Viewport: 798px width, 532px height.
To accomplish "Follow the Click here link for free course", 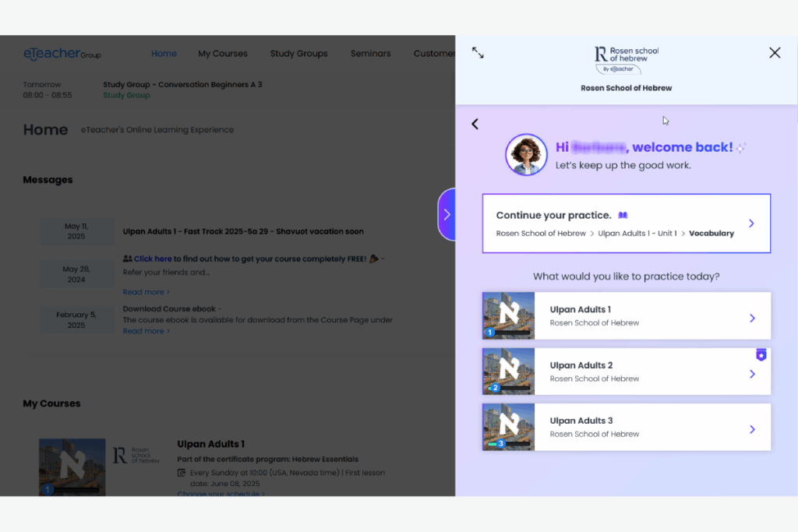I will (x=153, y=259).
